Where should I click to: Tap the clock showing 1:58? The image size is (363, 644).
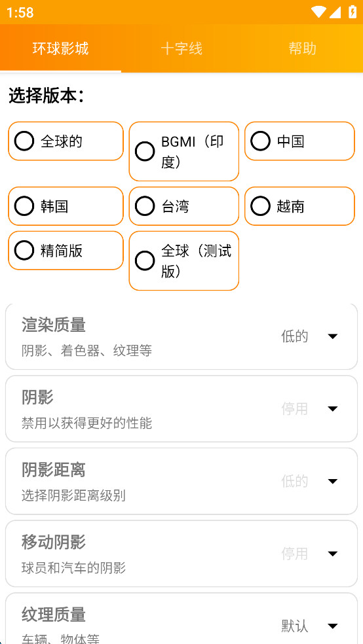[x=20, y=12]
